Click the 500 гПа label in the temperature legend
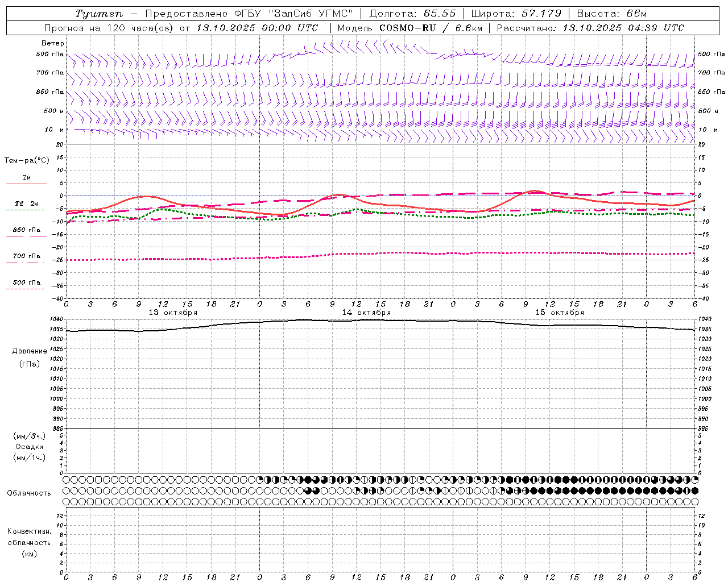728x582 pixels. pos(27,282)
